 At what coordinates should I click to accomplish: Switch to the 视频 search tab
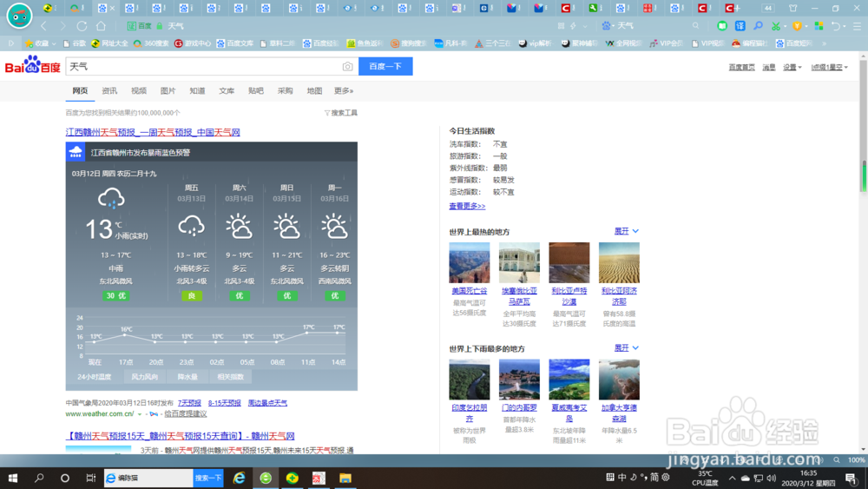coord(138,91)
